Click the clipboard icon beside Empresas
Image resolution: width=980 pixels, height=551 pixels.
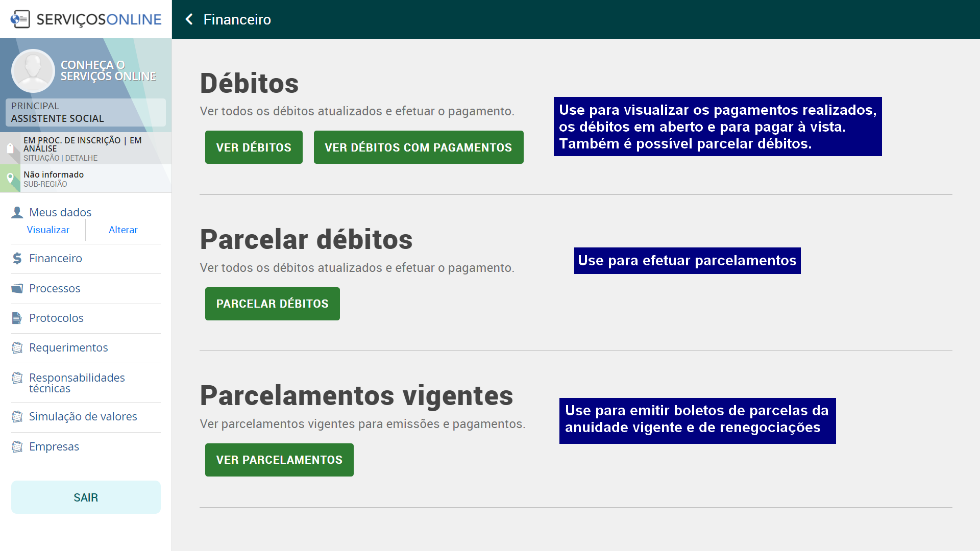pos(17,447)
